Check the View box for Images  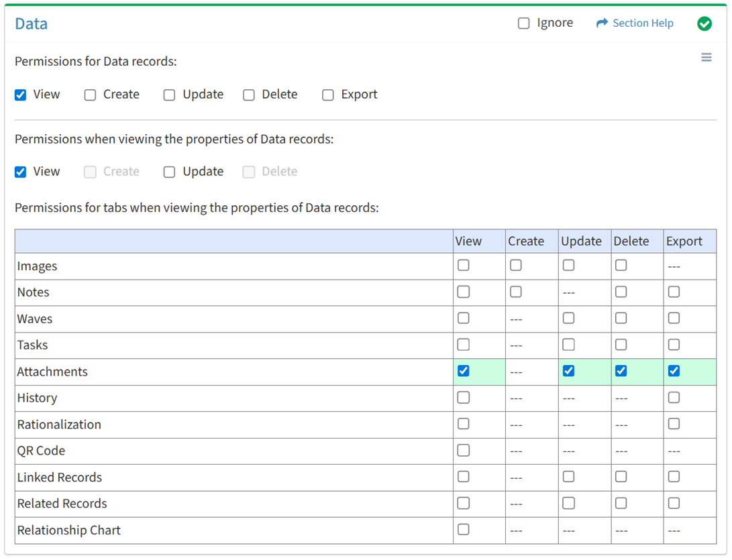[463, 266]
